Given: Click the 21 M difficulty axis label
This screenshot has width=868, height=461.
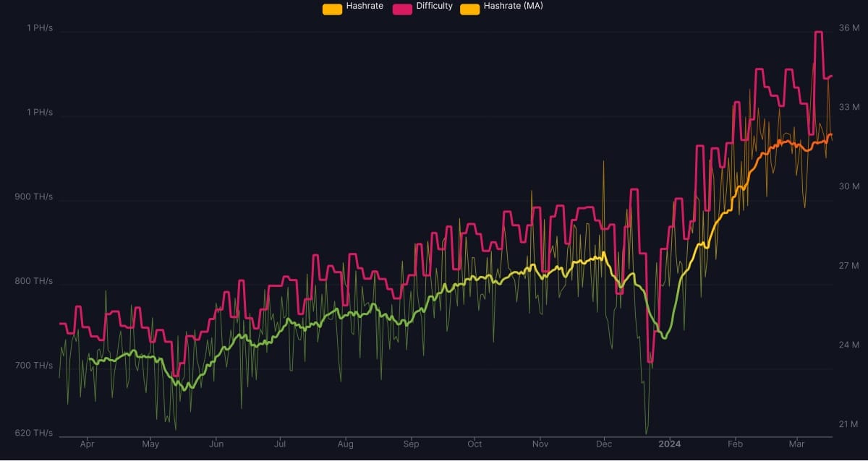Looking at the screenshot, I should [x=848, y=423].
